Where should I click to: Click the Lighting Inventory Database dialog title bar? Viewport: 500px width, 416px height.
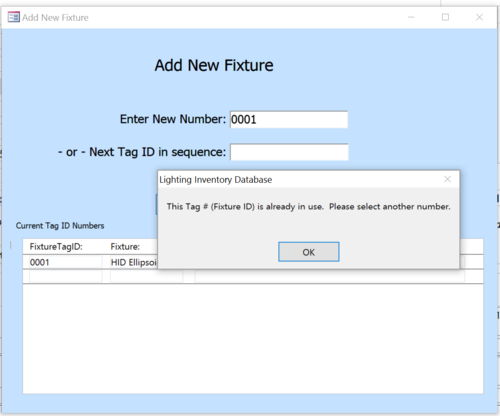(x=300, y=179)
